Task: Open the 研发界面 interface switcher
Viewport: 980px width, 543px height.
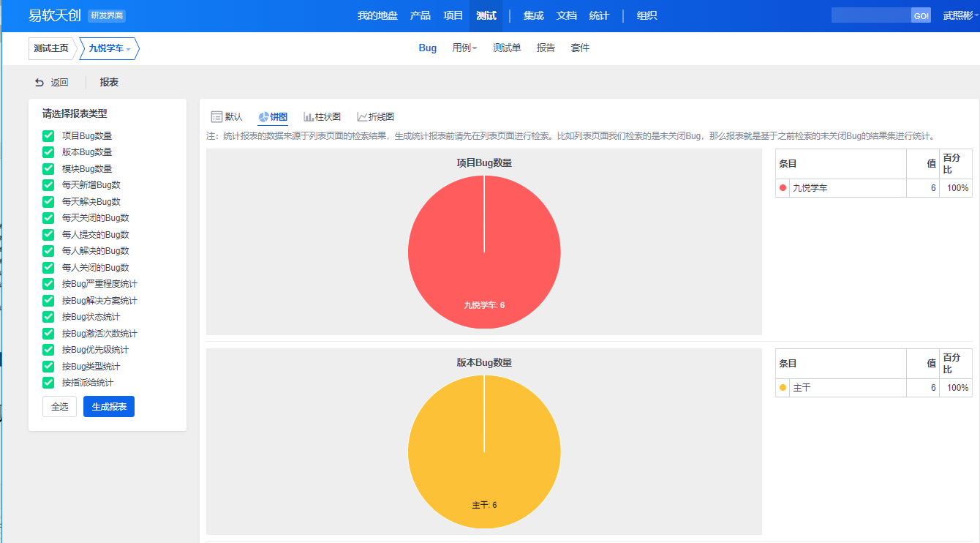Action: (x=107, y=15)
